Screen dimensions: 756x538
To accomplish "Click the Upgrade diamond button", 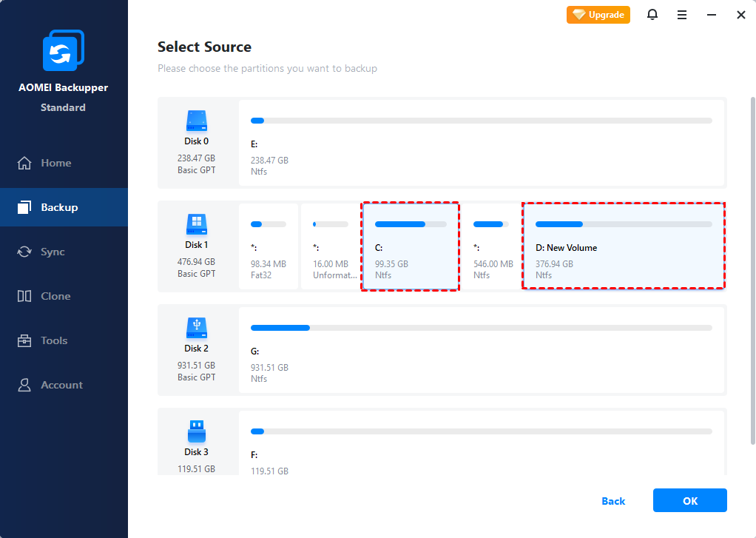I will pyautogui.click(x=598, y=15).
